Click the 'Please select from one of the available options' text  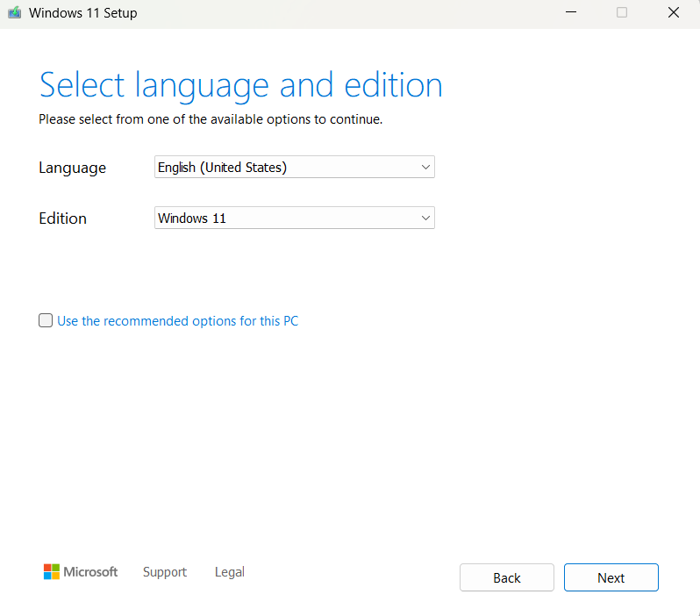coord(211,119)
